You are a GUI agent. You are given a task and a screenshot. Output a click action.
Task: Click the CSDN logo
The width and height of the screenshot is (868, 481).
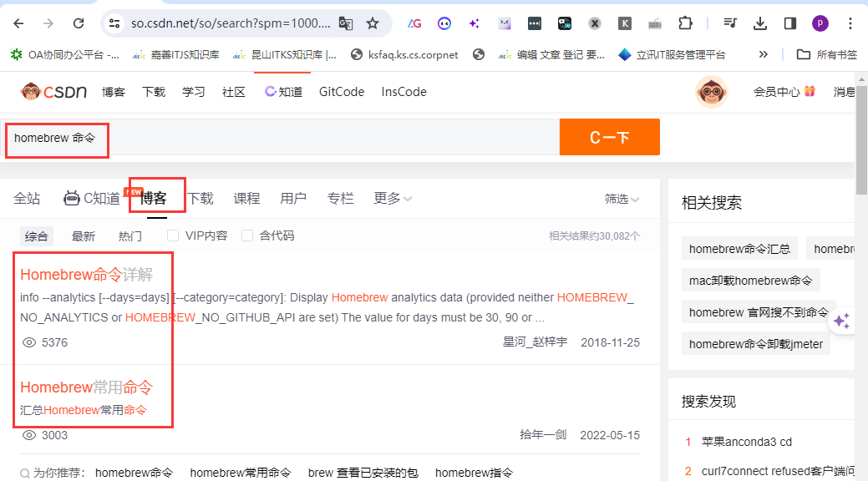click(x=53, y=91)
